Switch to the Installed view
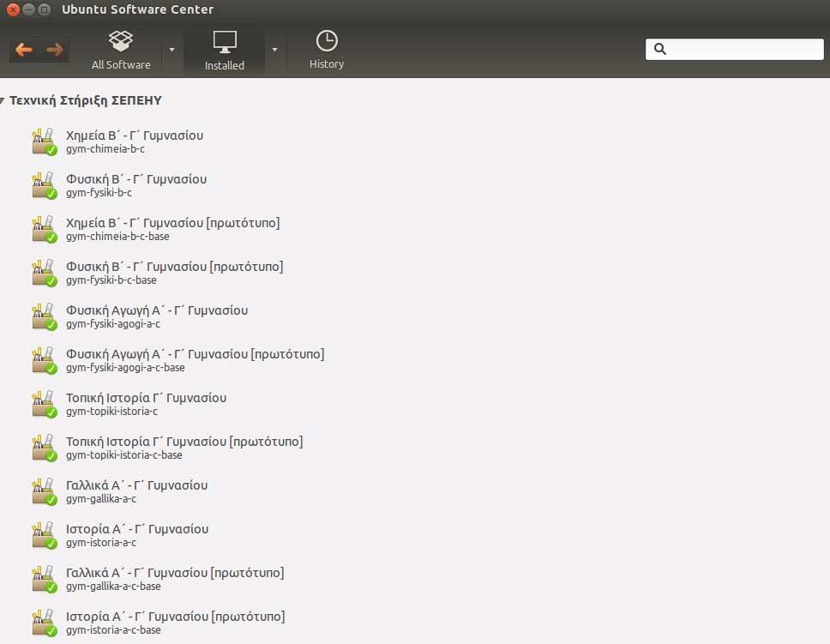The width and height of the screenshot is (830, 644). pyautogui.click(x=225, y=51)
